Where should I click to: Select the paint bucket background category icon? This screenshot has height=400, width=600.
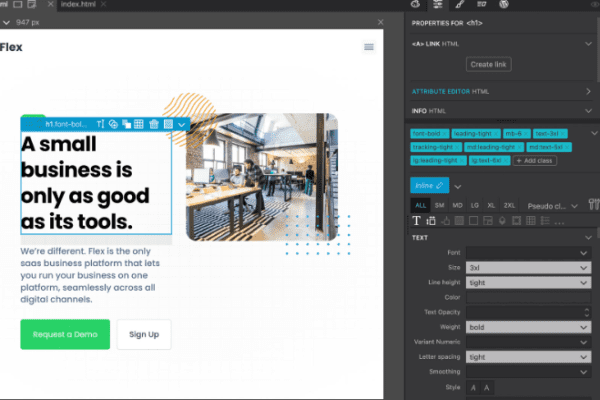point(446,221)
